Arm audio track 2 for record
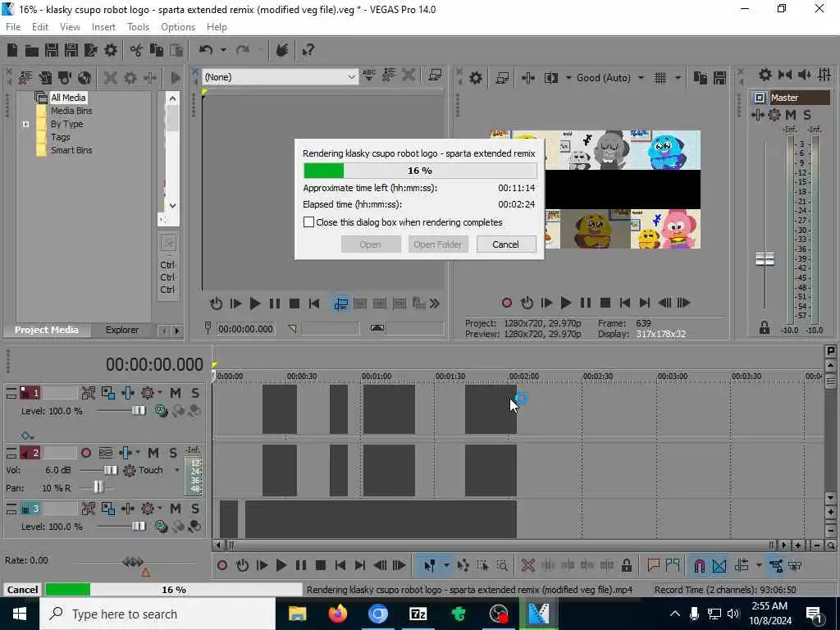The height and width of the screenshot is (630, 840). (x=85, y=453)
